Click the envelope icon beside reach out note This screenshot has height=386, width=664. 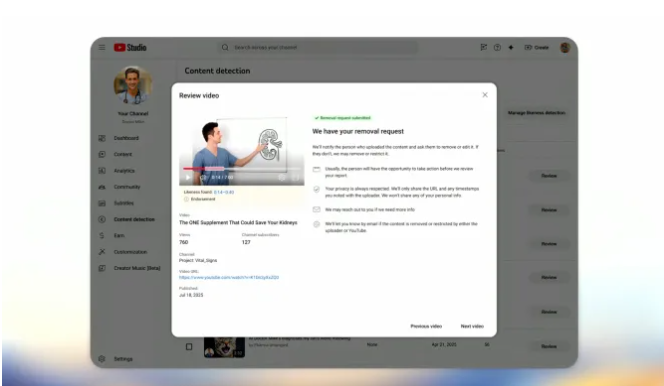point(316,210)
